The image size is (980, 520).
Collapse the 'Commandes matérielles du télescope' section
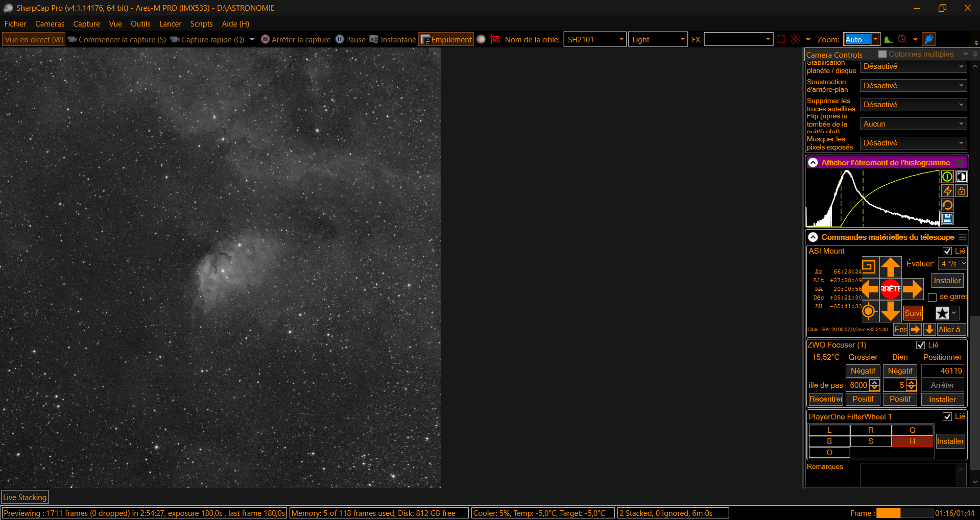pyautogui.click(x=813, y=237)
